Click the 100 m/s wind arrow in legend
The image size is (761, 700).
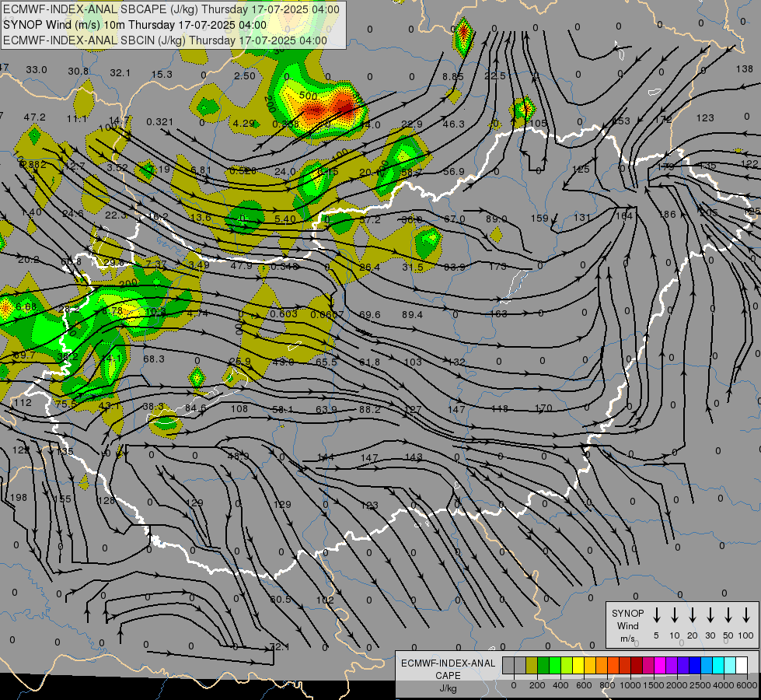(x=746, y=615)
